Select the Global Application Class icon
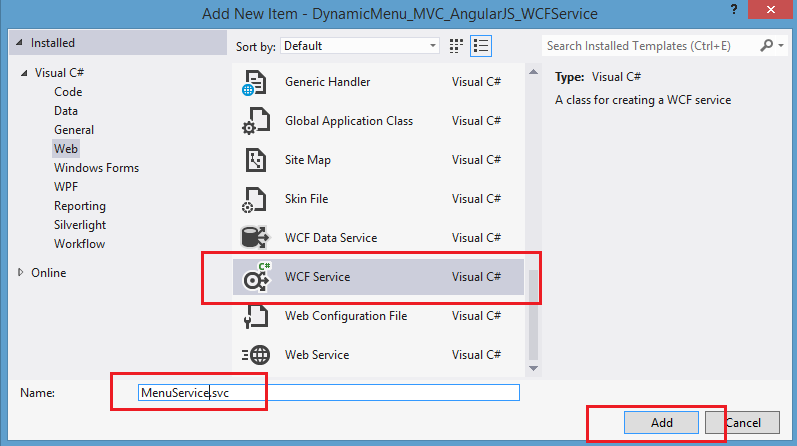The width and height of the screenshot is (797, 446). pyautogui.click(x=254, y=121)
